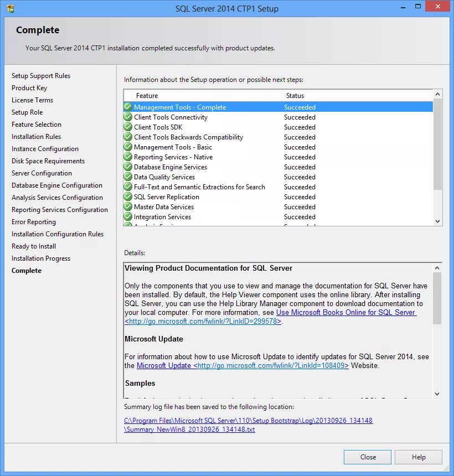Click check icon beside Reporting Services - Native
The height and width of the screenshot is (476, 454).
pos(128,157)
